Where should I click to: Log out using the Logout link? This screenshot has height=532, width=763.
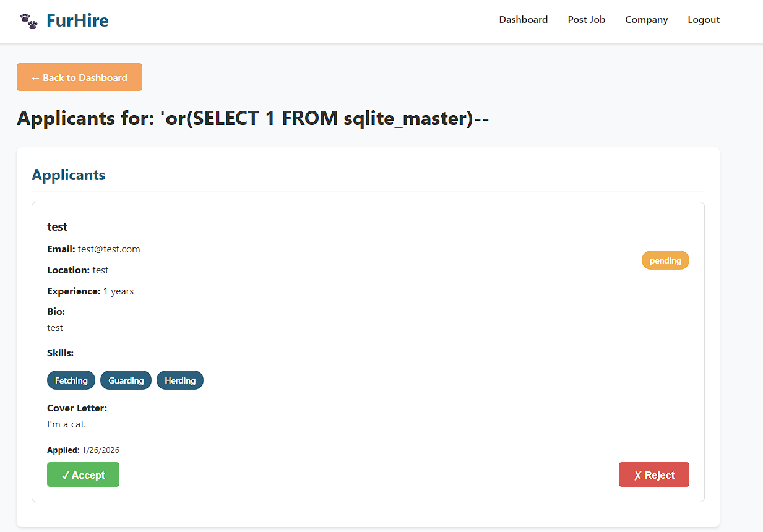(704, 20)
